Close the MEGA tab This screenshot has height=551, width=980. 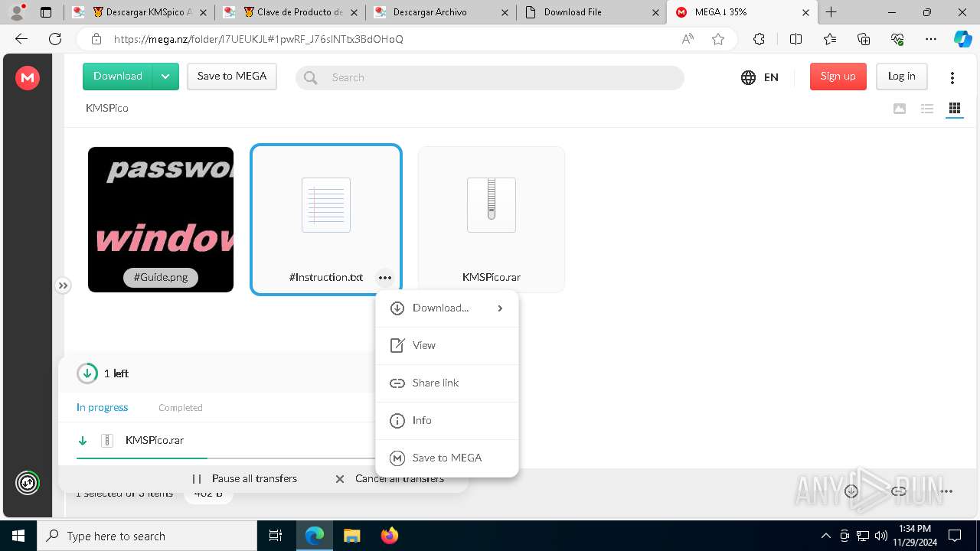pos(805,12)
